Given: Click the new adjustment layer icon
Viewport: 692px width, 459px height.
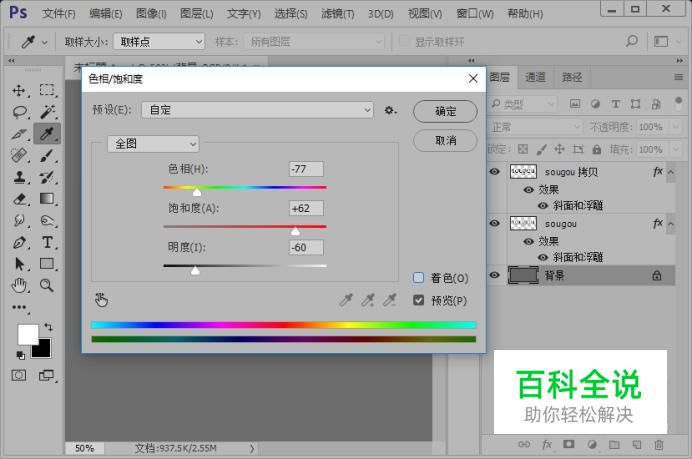Looking at the screenshot, I should click(x=591, y=444).
